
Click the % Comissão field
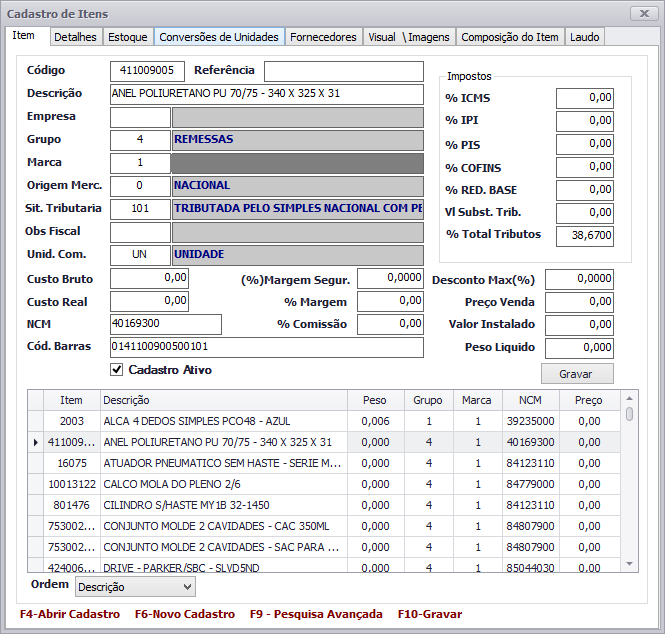(x=390, y=324)
